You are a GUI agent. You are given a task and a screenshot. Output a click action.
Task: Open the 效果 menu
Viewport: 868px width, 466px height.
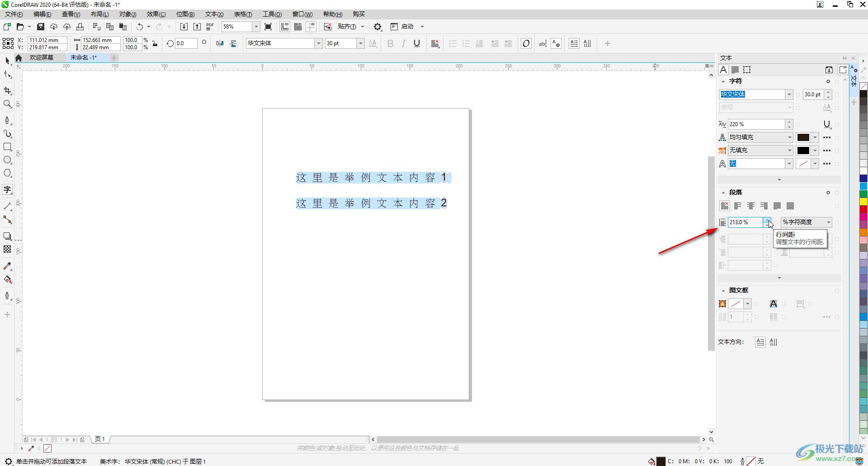pos(156,14)
